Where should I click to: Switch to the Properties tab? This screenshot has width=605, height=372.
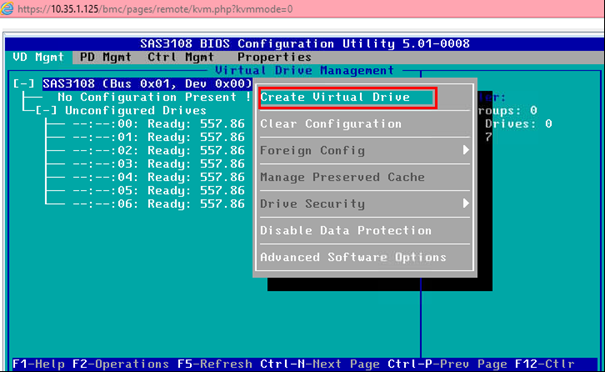274,57
